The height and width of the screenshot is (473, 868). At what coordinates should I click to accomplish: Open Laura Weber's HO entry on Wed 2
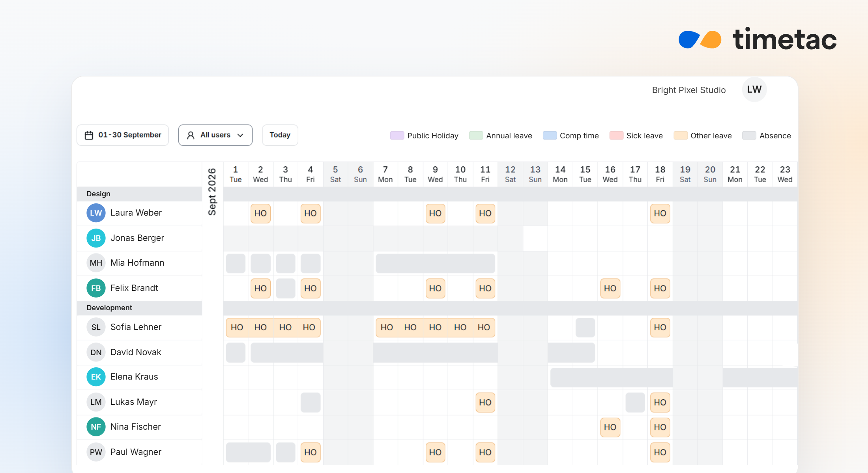(x=260, y=213)
